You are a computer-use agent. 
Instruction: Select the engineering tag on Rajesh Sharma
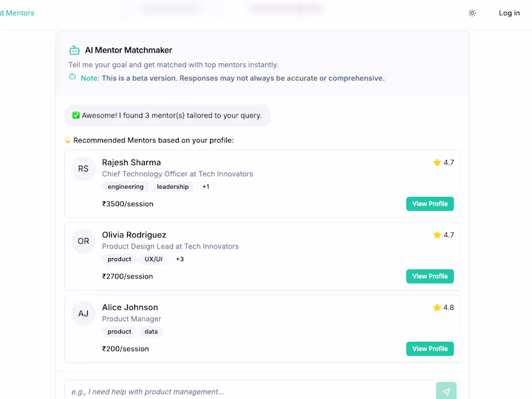pos(126,187)
